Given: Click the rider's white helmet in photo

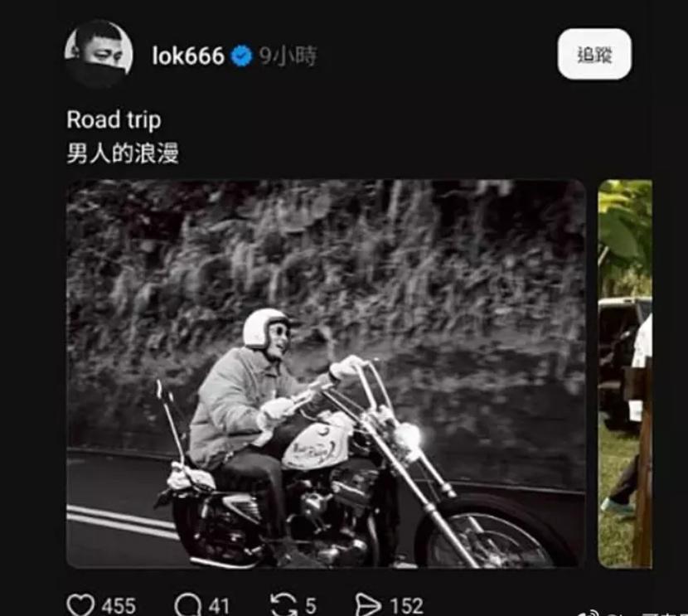Looking at the screenshot, I should point(264,327).
